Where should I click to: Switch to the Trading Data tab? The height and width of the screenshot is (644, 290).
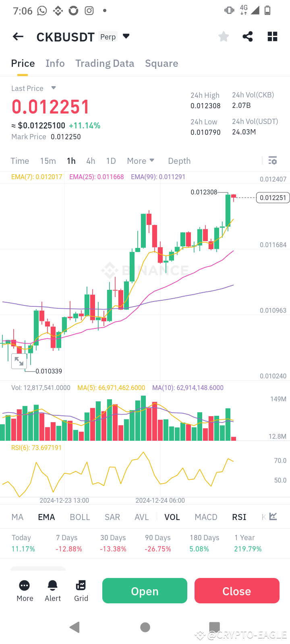click(105, 63)
